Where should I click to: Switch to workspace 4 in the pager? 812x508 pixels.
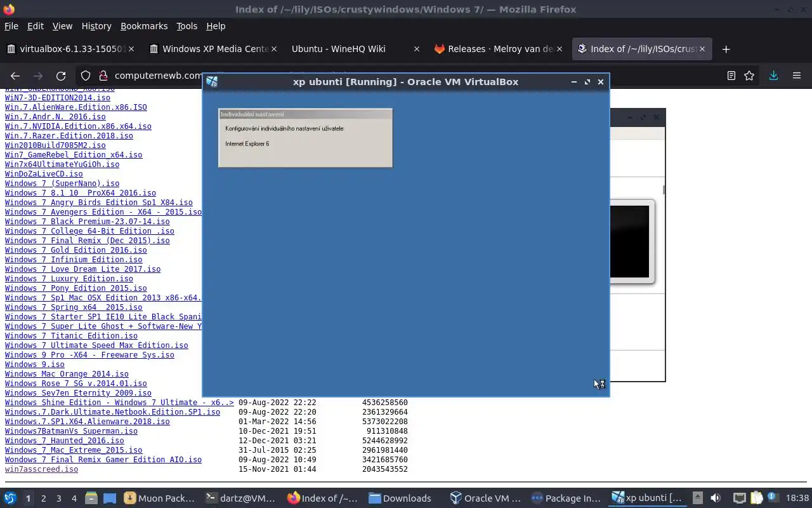pos(74,498)
